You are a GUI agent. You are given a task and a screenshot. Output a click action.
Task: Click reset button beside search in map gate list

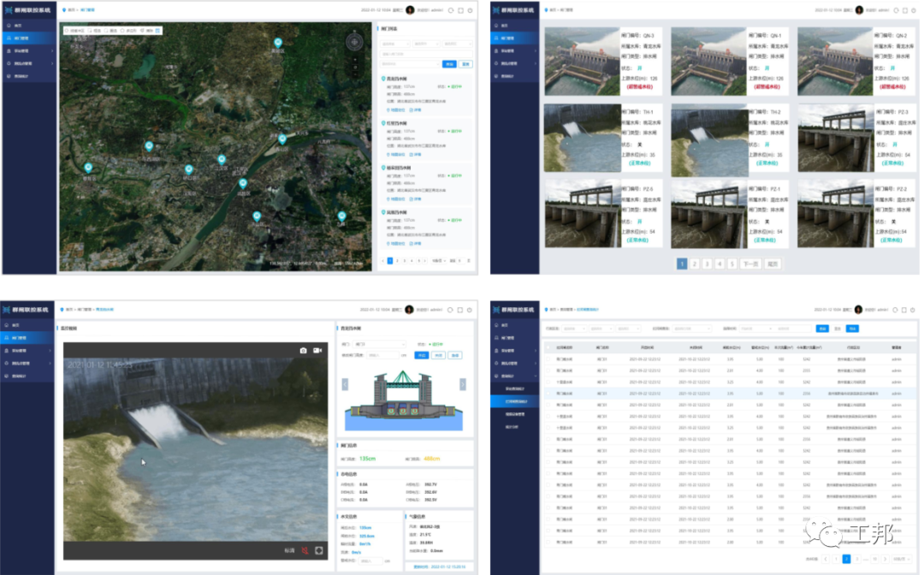pos(465,64)
